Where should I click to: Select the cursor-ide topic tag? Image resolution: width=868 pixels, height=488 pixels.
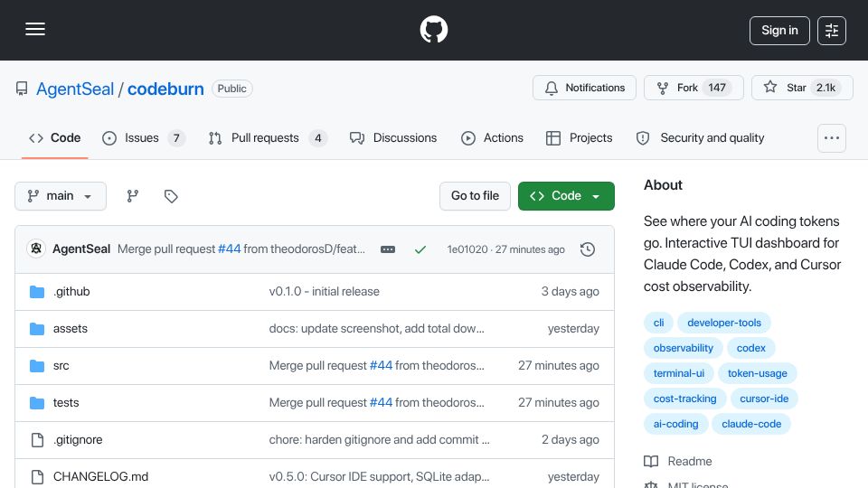tap(764, 399)
